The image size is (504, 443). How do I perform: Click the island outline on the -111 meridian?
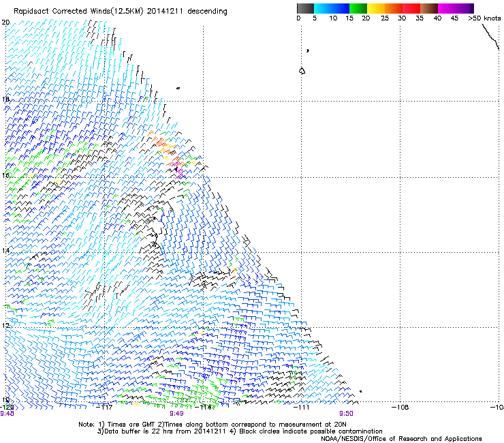(302, 71)
